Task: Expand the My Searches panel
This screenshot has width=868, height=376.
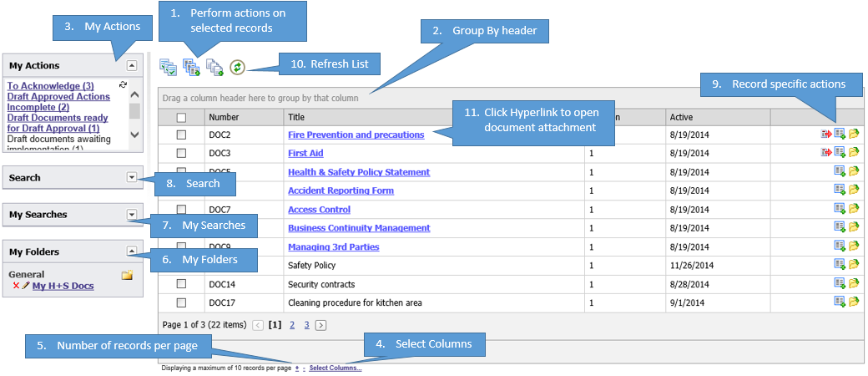Action: click(131, 215)
